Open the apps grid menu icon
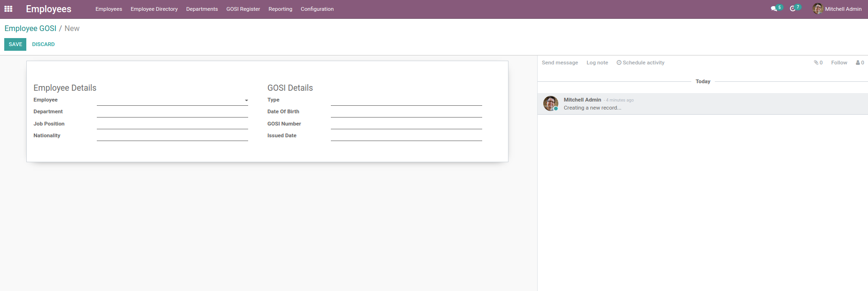 (8, 9)
